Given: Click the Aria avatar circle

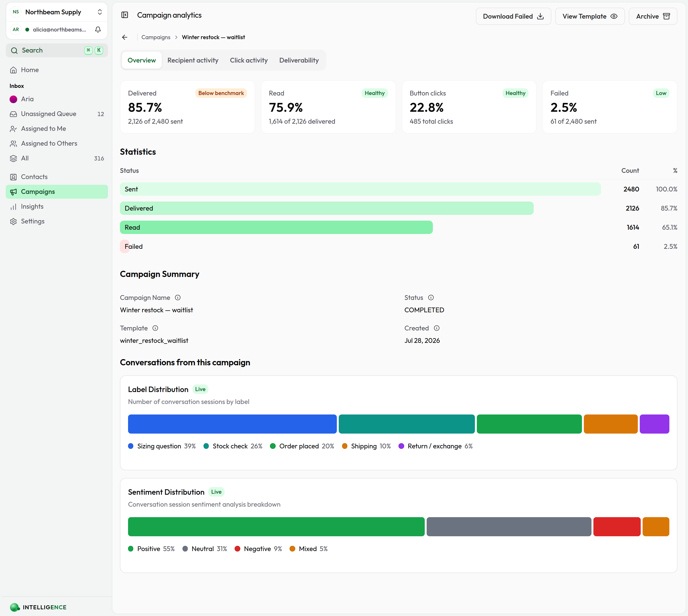Looking at the screenshot, I should 14,99.
